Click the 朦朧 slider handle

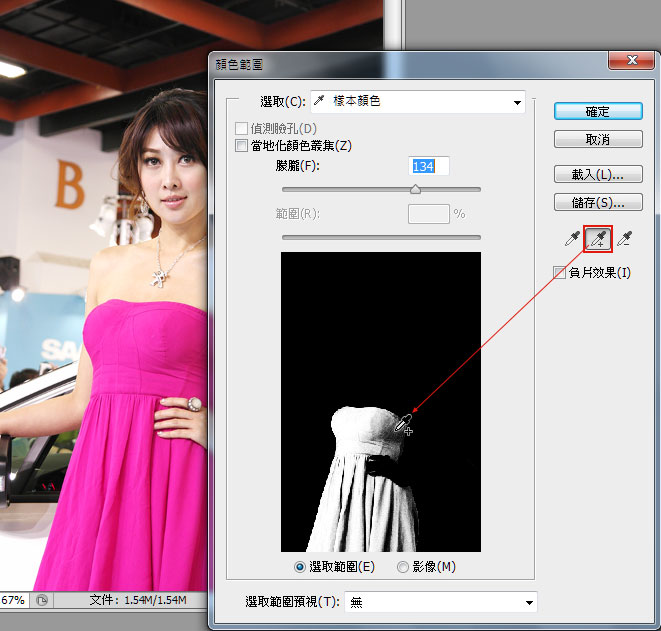416,189
